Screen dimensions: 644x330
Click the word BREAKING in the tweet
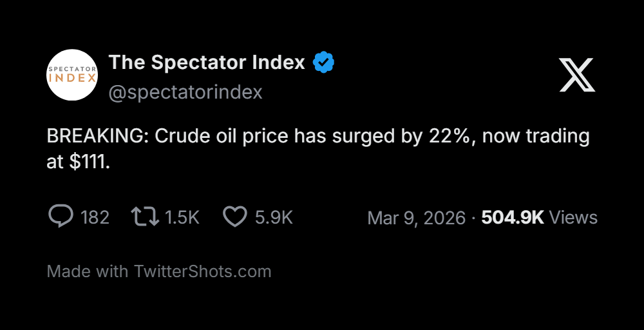pyautogui.click(x=97, y=137)
